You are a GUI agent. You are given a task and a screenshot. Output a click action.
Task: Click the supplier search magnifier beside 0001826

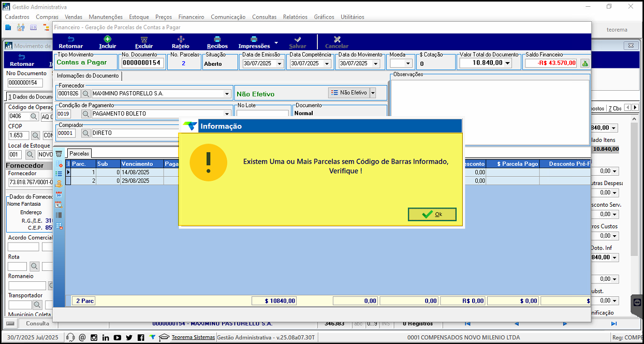pyautogui.click(x=86, y=94)
